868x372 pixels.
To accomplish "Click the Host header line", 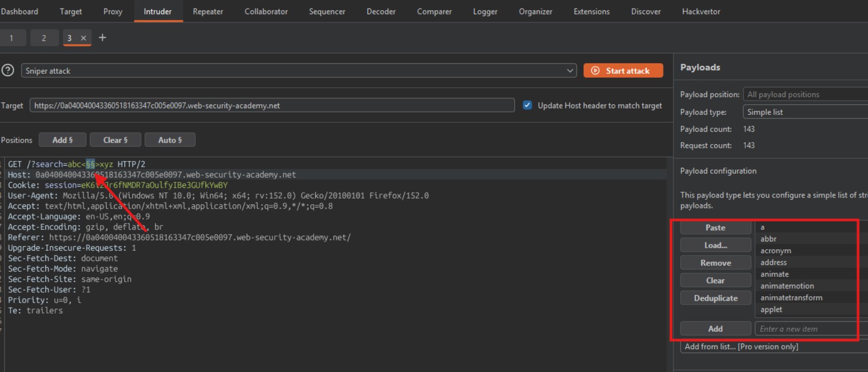I will (152, 175).
